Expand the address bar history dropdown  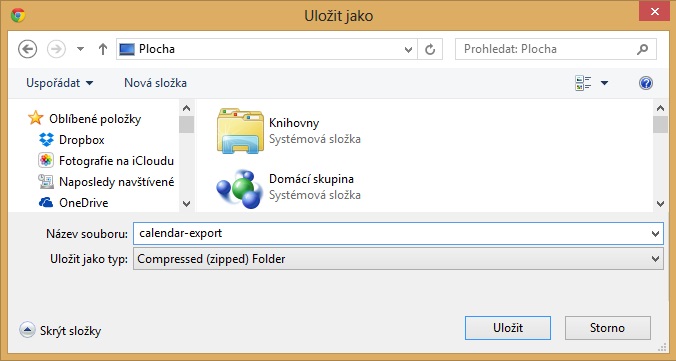408,50
